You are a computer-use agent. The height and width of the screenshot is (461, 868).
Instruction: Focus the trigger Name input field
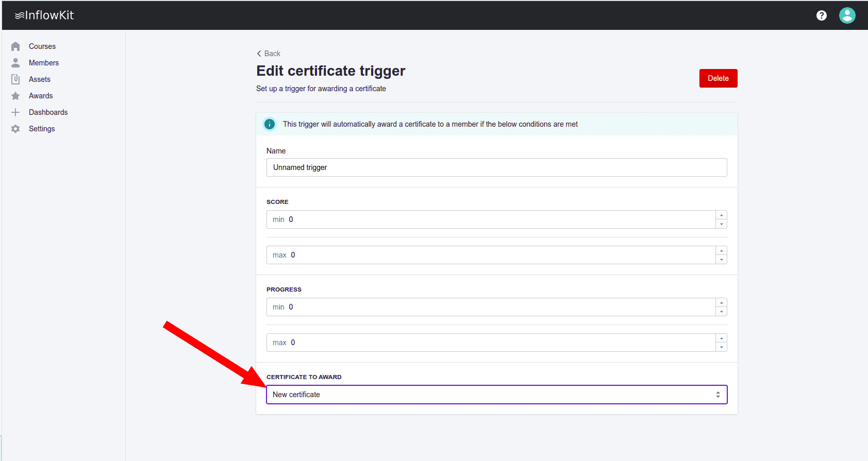496,167
